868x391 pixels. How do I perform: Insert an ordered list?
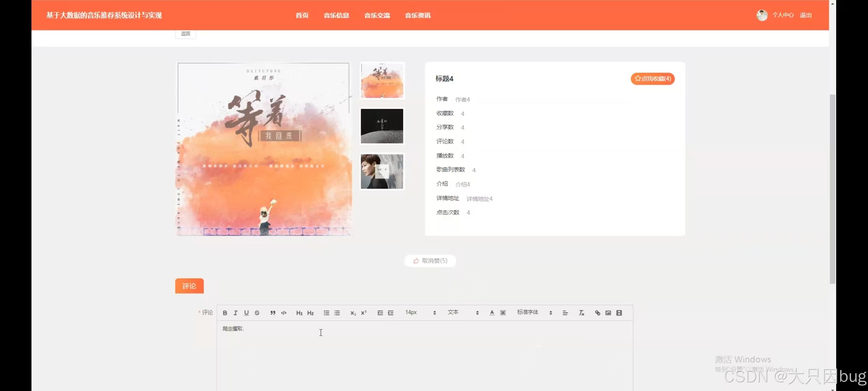pyautogui.click(x=326, y=313)
